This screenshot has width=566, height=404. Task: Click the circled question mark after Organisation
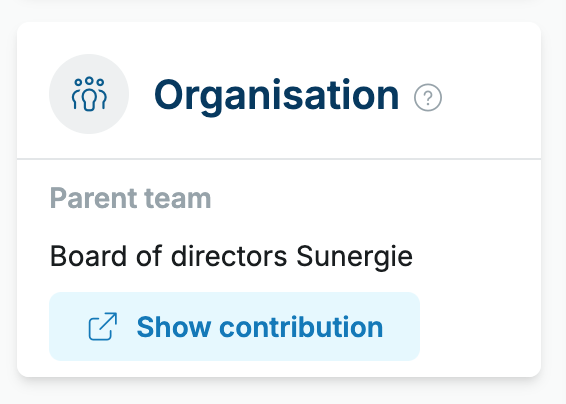click(x=428, y=97)
